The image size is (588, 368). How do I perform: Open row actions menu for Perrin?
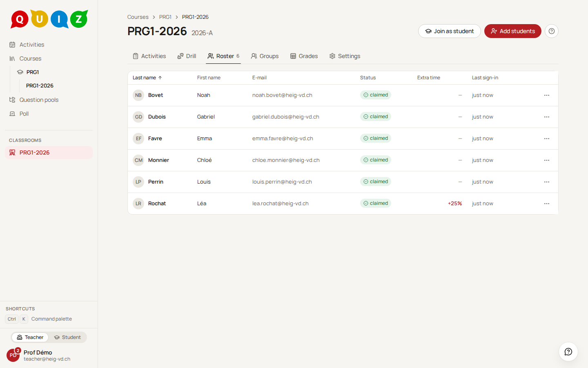click(547, 182)
